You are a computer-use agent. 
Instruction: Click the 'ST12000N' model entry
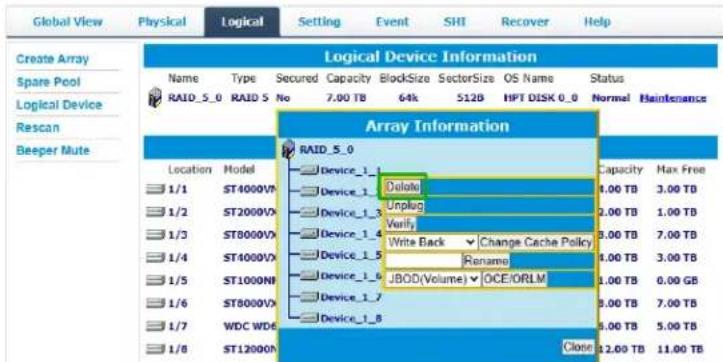point(249,349)
